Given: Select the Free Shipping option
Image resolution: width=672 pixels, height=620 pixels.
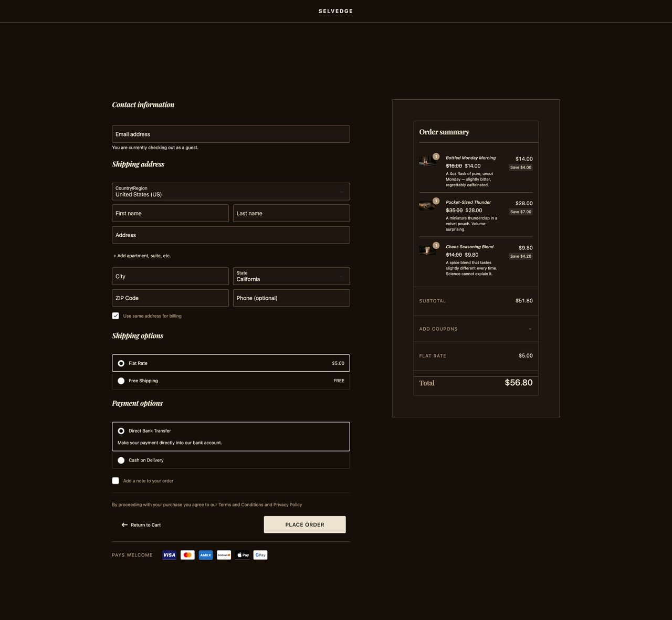Looking at the screenshot, I should tap(121, 381).
